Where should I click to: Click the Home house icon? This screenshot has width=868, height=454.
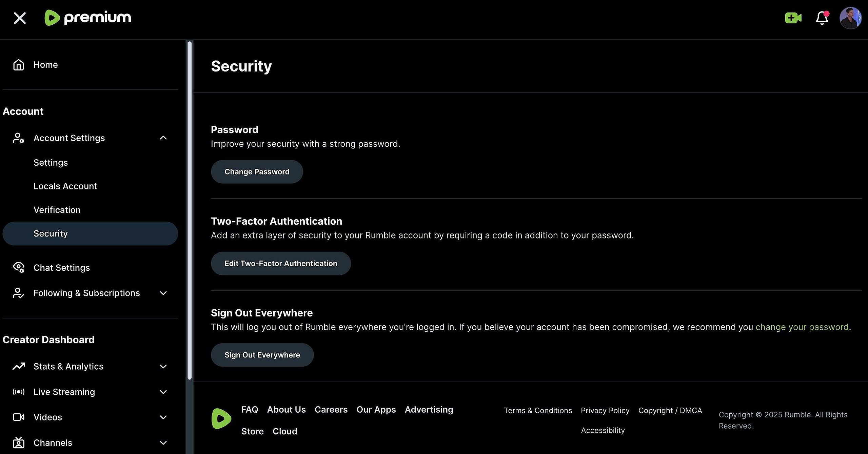19,65
